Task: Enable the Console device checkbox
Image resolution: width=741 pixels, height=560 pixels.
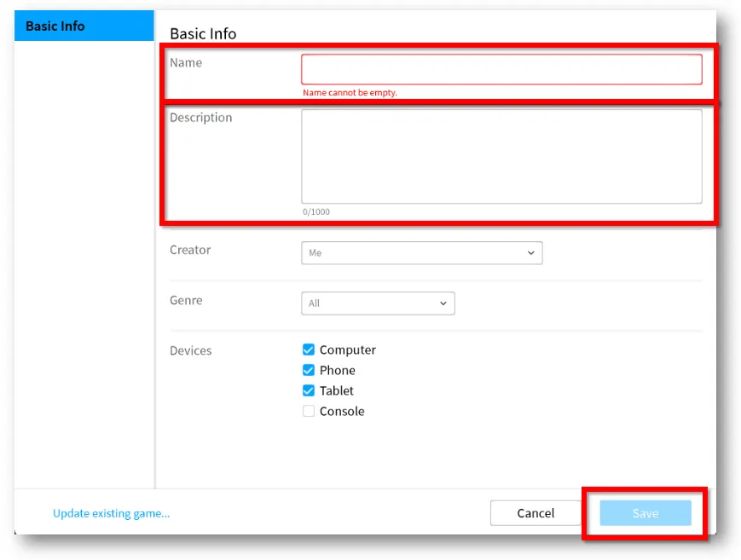Action: (309, 411)
